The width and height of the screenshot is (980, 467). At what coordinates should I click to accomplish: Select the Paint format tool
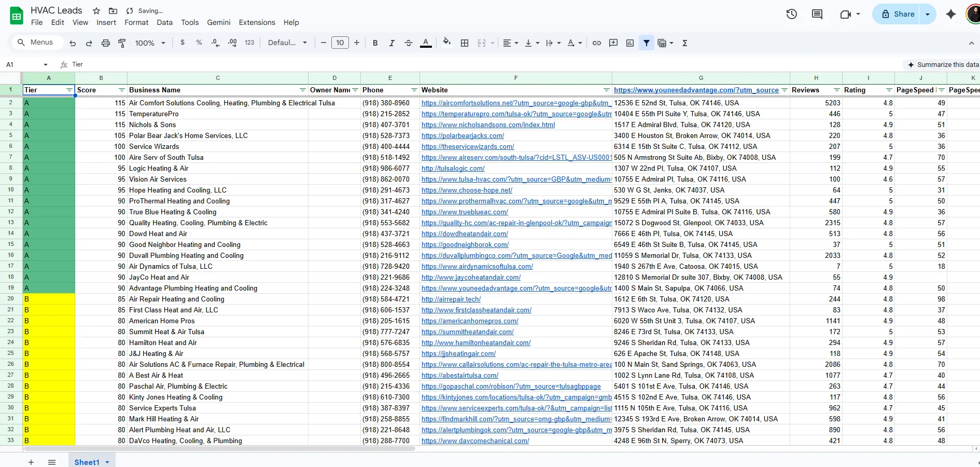[x=122, y=43]
